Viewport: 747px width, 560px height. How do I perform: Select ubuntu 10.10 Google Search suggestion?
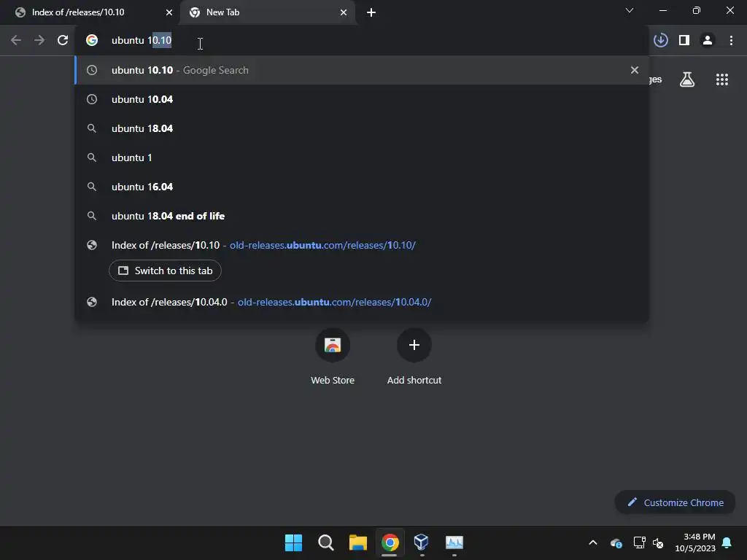coord(362,70)
